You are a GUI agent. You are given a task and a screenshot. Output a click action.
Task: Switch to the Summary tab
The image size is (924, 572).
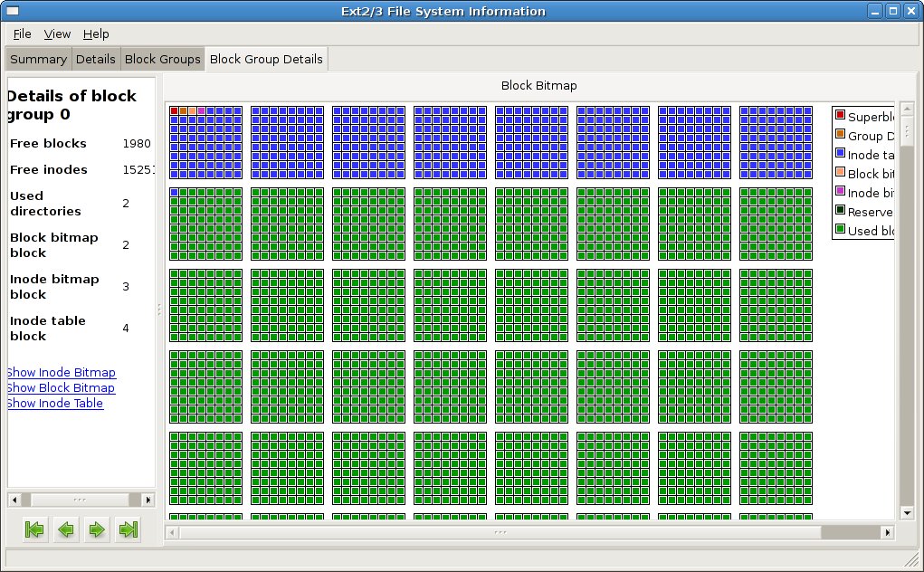(38, 59)
